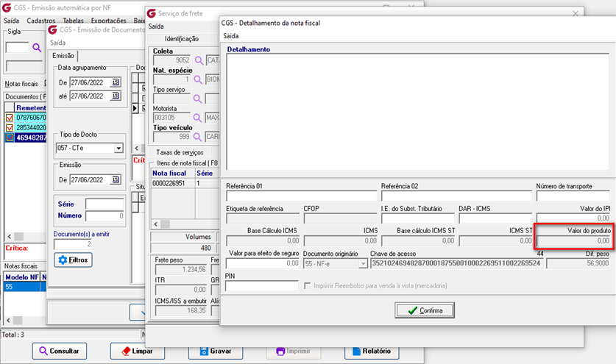Click the Número input field

point(105,215)
